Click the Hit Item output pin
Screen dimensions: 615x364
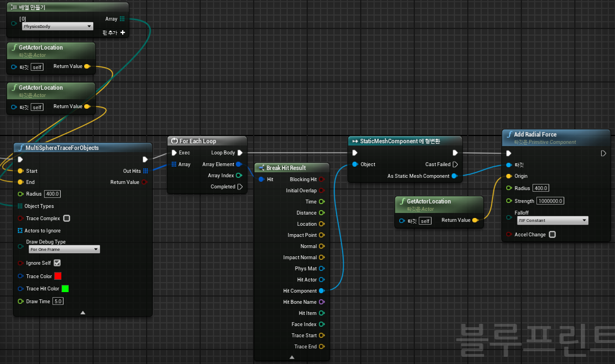pos(322,313)
